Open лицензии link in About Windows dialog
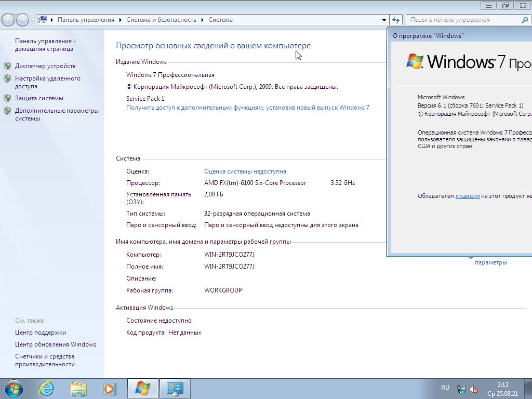This screenshot has width=532, height=399. [x=467, y=196]
